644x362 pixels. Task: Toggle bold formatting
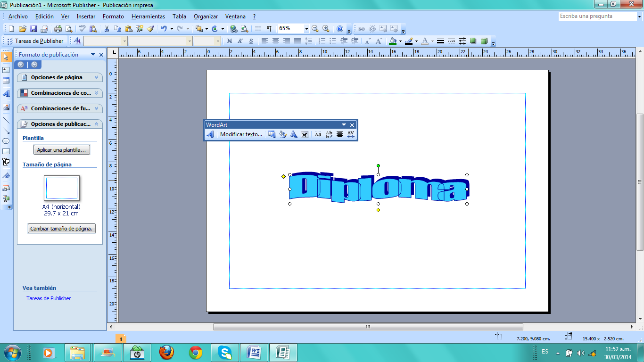click(x=230, y=41)
